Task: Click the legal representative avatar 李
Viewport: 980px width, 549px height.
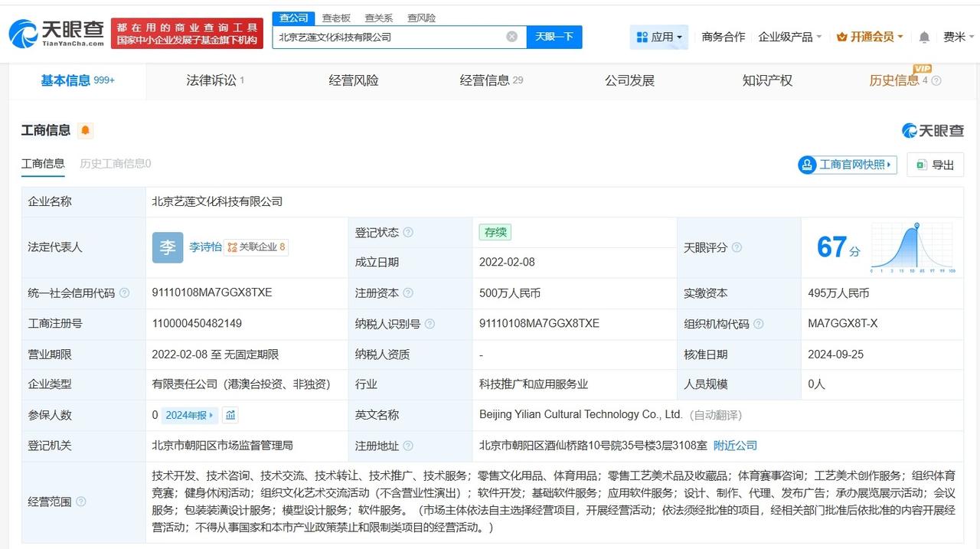Action: click(x=167, y=247)
